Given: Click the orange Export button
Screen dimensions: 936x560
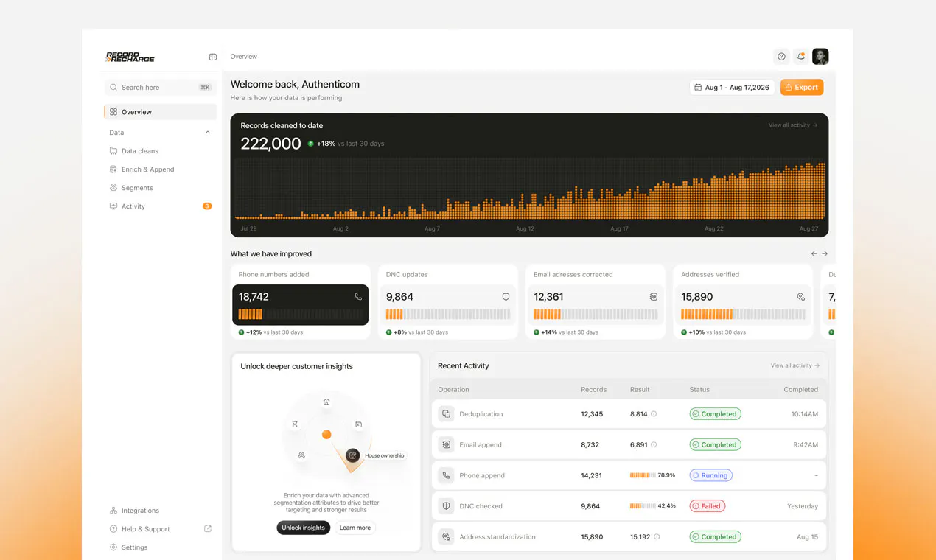Looking at the screenshot, I should tap(802, 87).
